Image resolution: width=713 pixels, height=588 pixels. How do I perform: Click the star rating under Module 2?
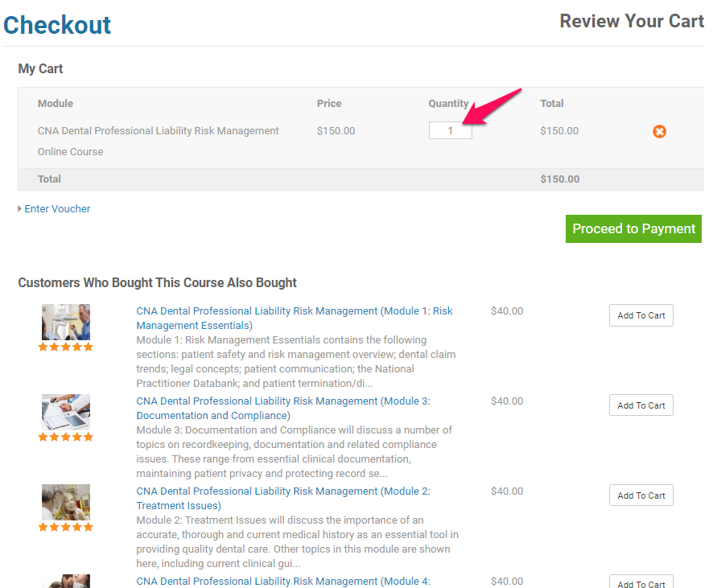pyautogui.click(x=66, y=527)
